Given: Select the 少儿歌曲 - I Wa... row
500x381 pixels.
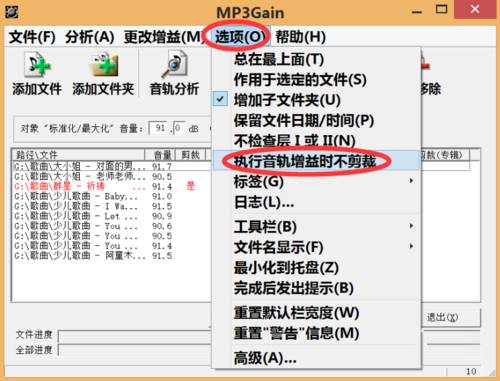Looking at the screenshot, I should pos(112,206).
